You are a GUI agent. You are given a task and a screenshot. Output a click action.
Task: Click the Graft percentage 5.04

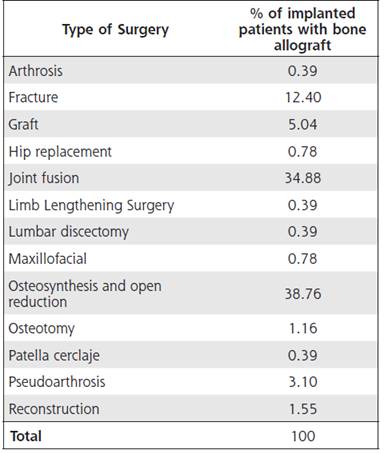pos(303,124)
